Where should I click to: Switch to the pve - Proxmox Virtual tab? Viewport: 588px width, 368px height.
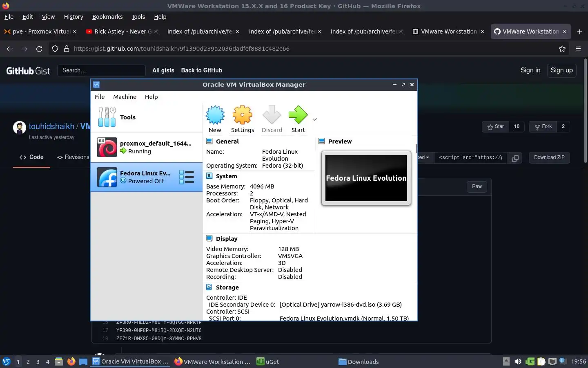40,31
